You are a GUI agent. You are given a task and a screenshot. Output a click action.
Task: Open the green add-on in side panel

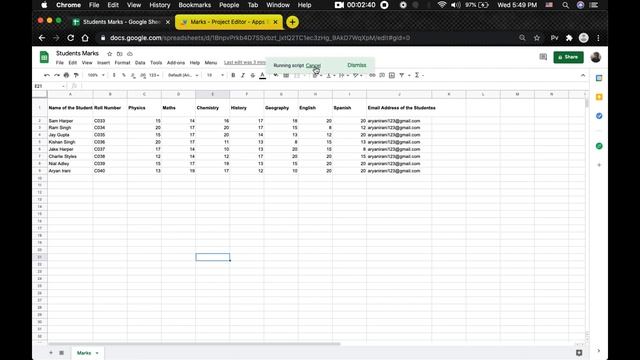[599, 146]
